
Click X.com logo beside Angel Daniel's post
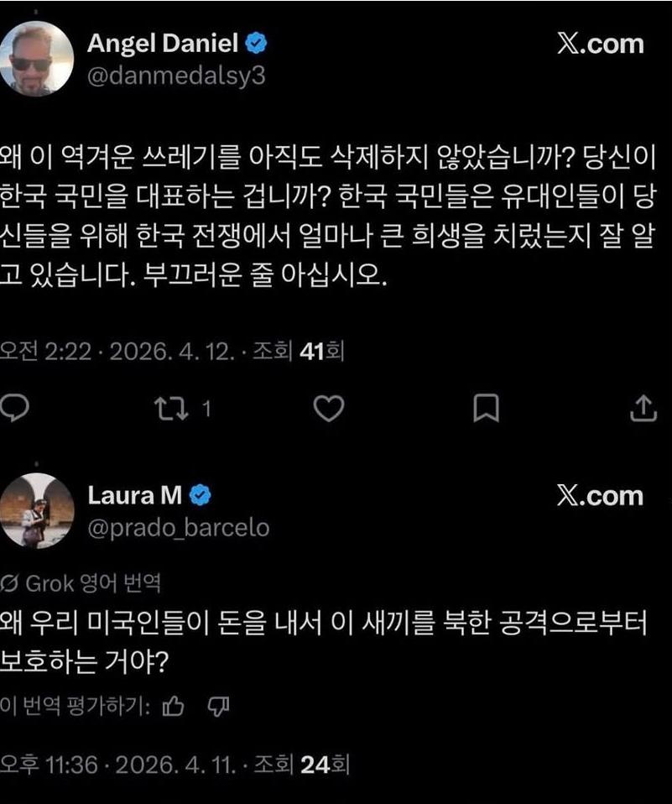click(600, 44)
